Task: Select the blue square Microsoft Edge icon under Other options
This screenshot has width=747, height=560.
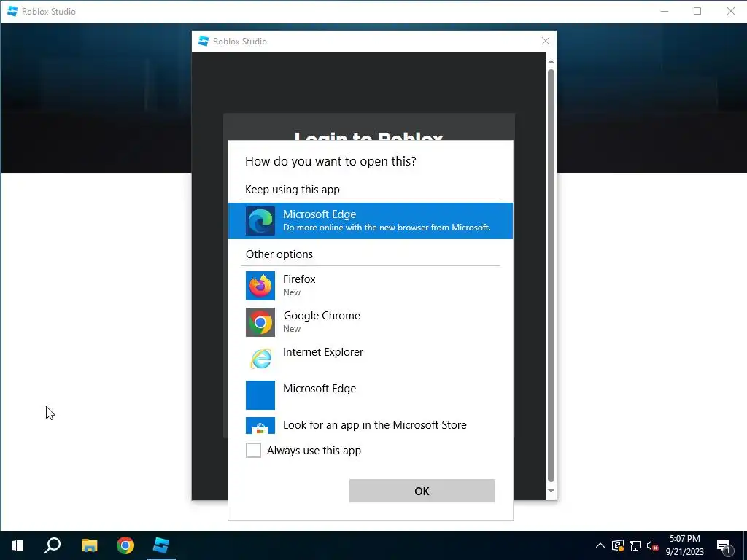Action: pos(260,394)
